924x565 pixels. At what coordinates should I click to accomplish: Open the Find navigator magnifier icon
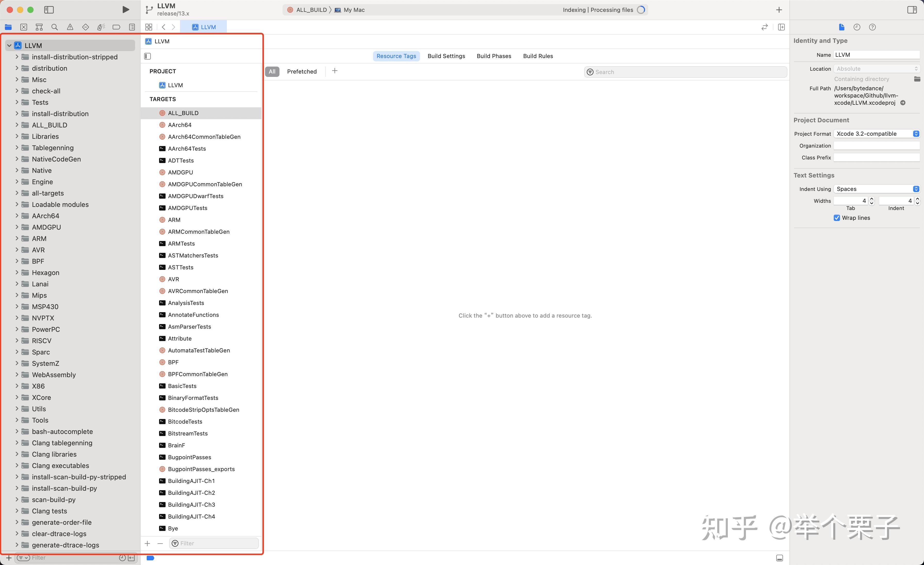pyautogui.click(x=54, y=27)
